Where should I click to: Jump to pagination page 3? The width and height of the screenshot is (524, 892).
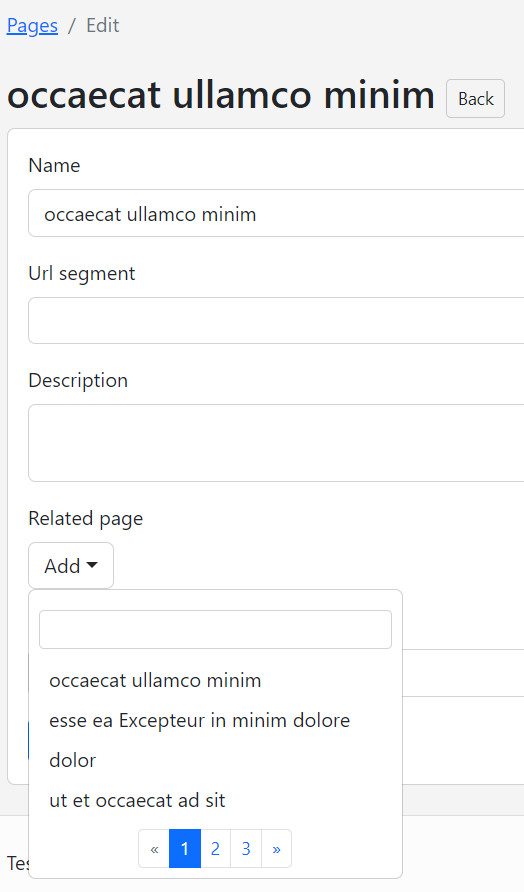[246, 849]
